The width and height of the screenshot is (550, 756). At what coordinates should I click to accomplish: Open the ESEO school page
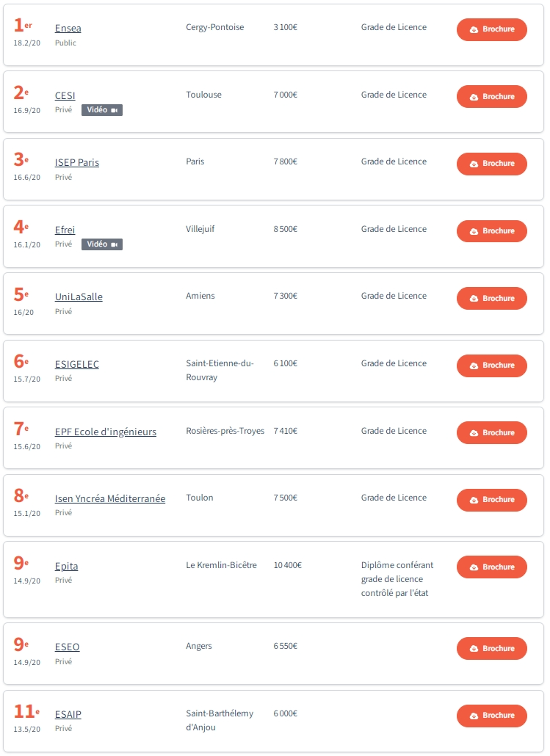click(67, 647)
